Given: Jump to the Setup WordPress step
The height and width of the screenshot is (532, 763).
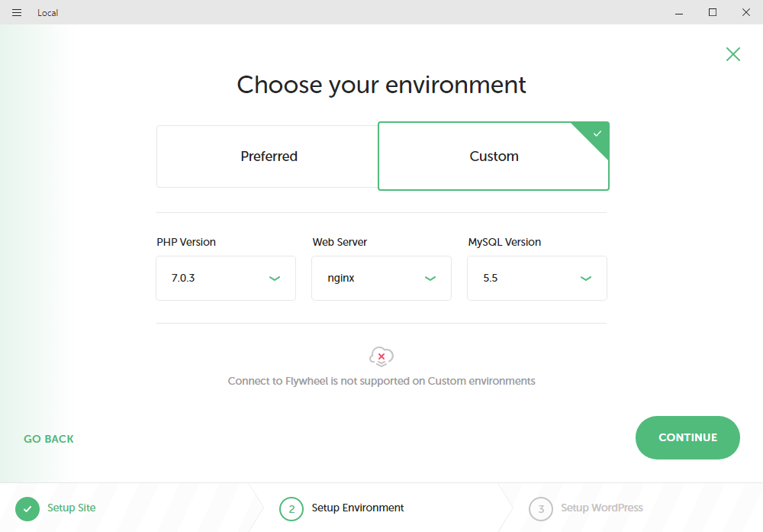Looking at the screenshot, I should coord(601,508).
